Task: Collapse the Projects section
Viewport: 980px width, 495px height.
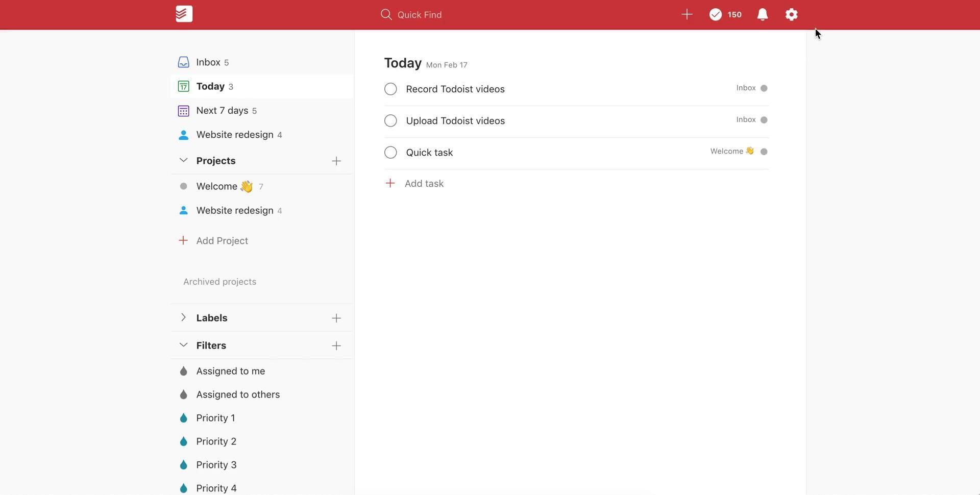Action: [x=183, y=161]
